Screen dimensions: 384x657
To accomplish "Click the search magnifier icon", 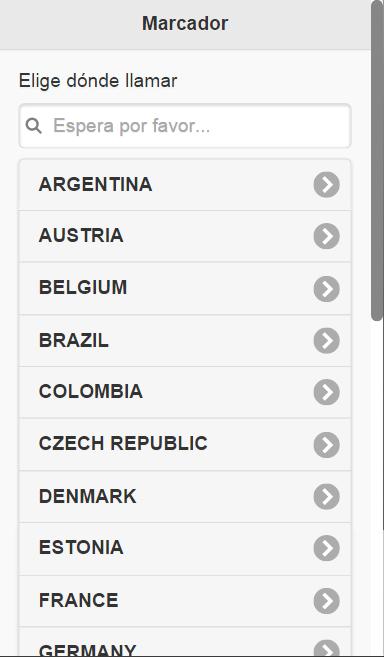I will 34,126.
